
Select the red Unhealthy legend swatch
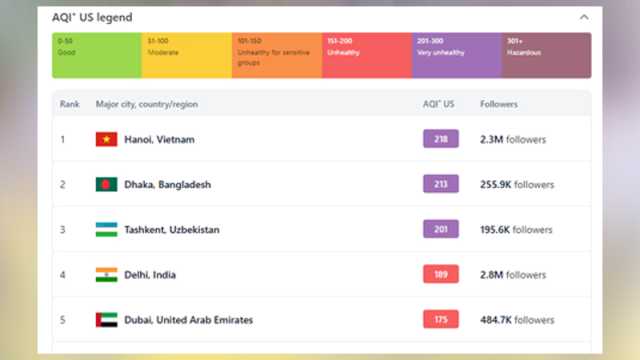[367, 55]
